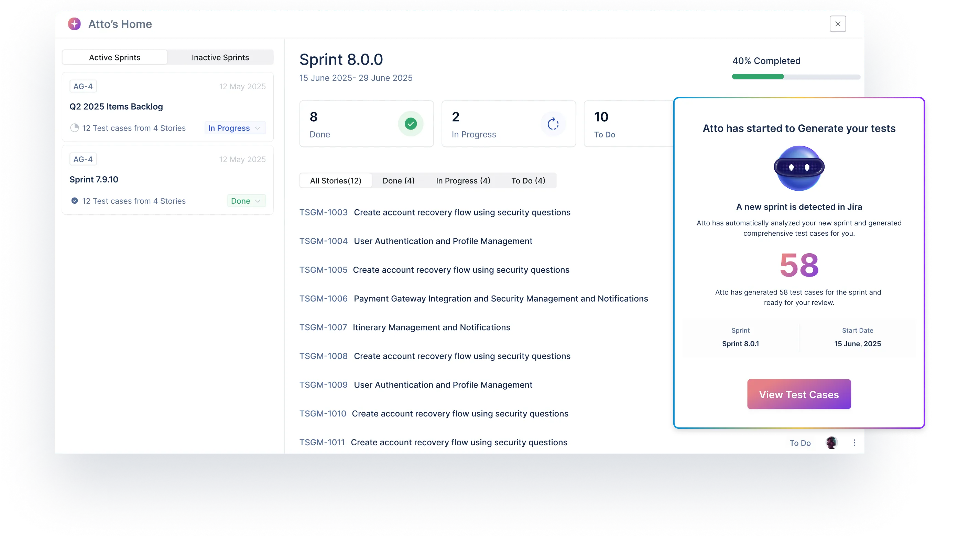Click the blue In Progress refresh icon

[553, 124]
